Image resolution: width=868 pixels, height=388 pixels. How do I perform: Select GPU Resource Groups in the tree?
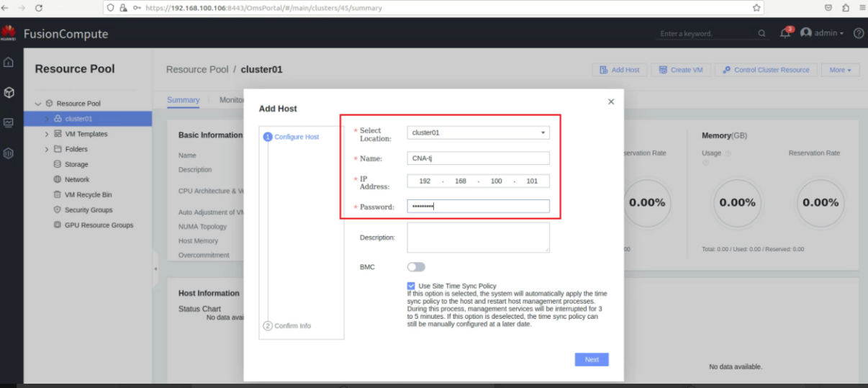click(x=99, y=225)
